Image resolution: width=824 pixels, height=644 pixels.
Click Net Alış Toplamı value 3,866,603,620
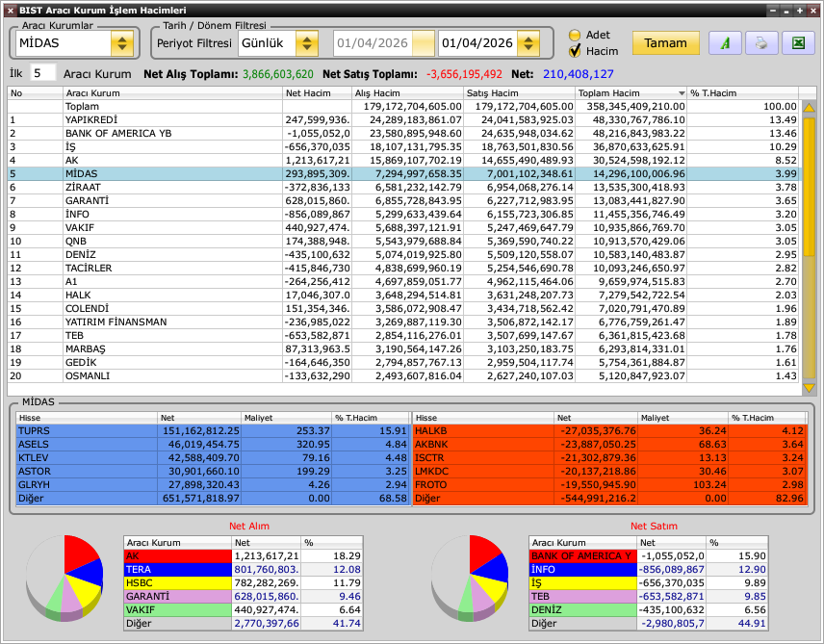pyautogui.click(x=278, y=74)
